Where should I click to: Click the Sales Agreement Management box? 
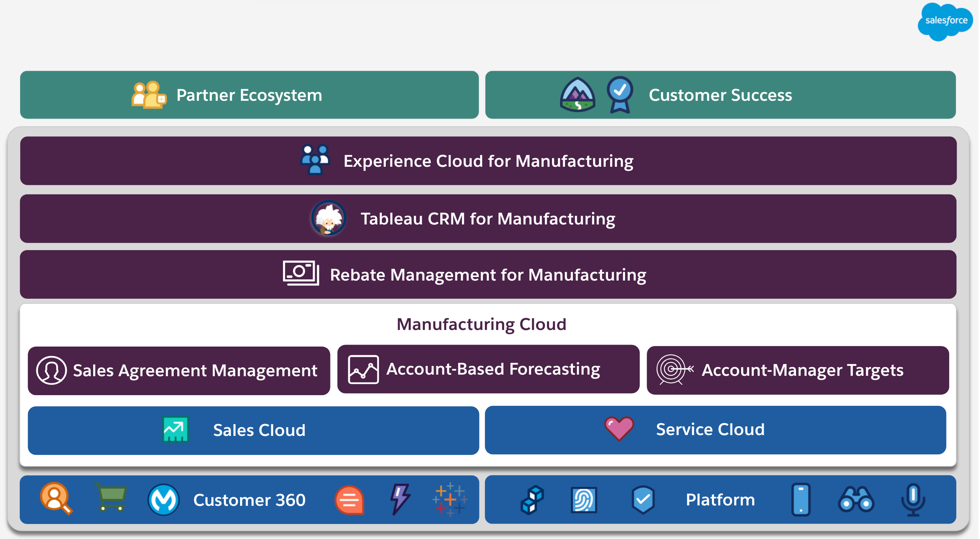pyautogui.click(x=179, y=371)
